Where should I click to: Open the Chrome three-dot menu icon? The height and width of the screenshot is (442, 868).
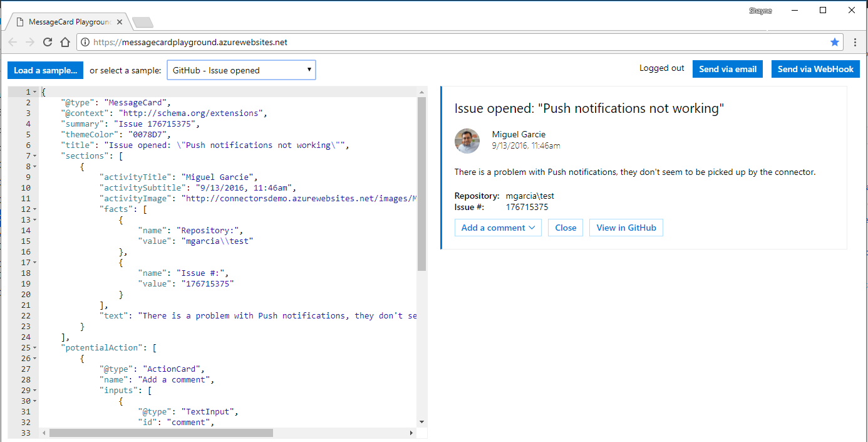tap(855, 42)
